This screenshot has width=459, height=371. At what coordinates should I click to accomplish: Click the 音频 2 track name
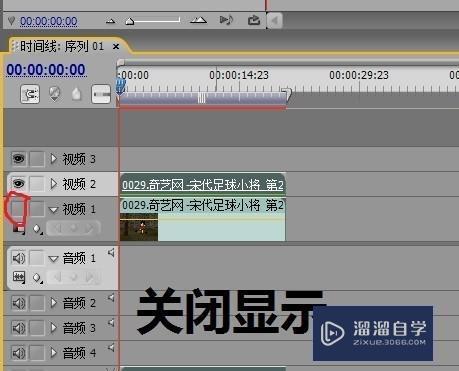pyautogui.click(x=79, y=303)
